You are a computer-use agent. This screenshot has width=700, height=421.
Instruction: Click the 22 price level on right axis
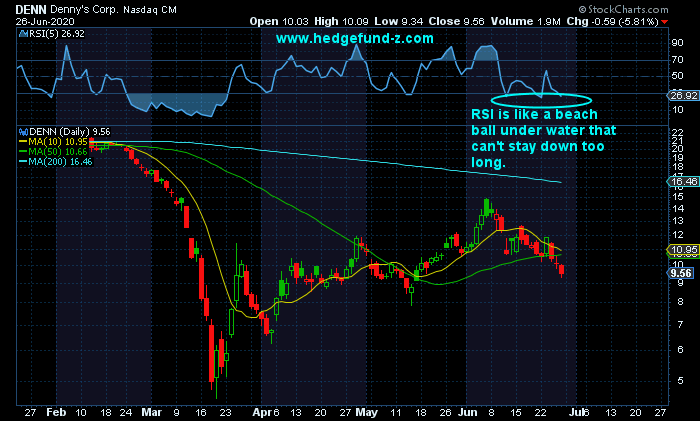tap(677, 133)
